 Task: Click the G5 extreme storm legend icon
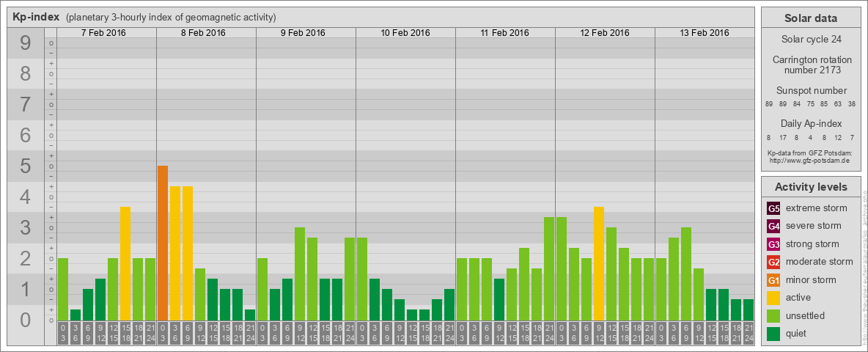click(x=773, y=208)
